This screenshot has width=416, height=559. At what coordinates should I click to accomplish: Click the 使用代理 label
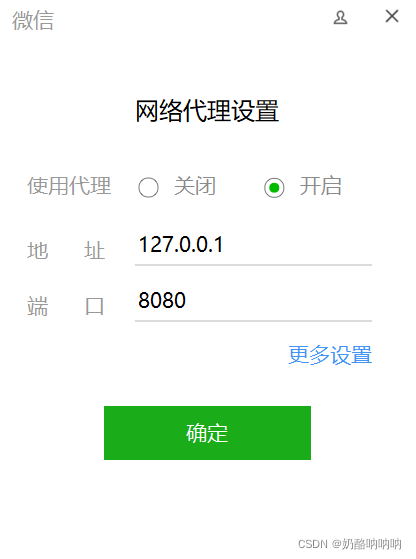coord(69,186)
